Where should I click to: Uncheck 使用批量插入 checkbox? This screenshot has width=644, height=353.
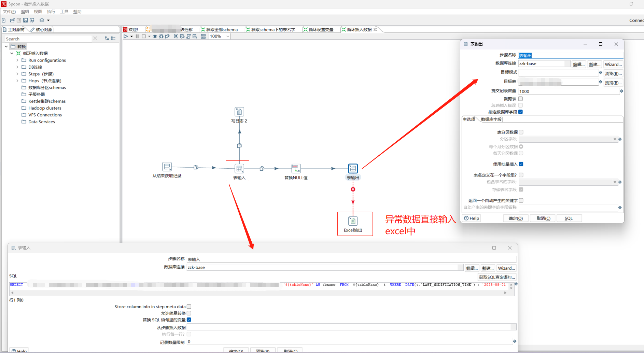(521, 164)
